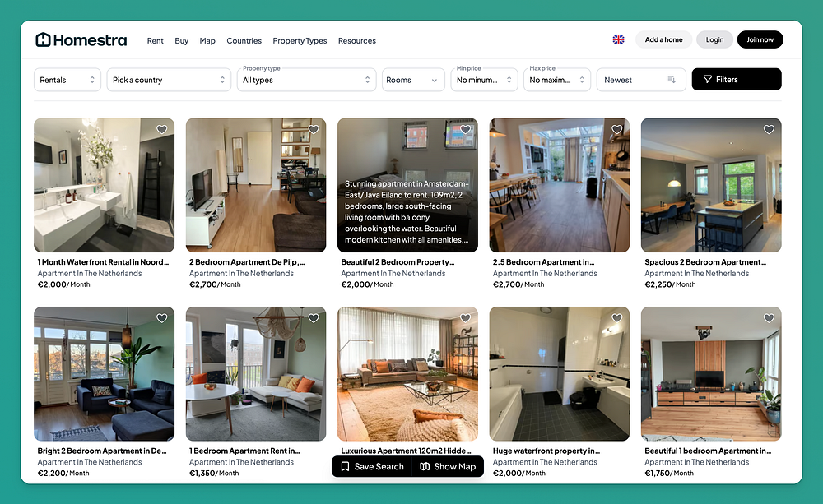This screenshot has height=504, width=823.
Task: Click the Bright 2 Bedroom Apartment title
Action: pos(102,451)
